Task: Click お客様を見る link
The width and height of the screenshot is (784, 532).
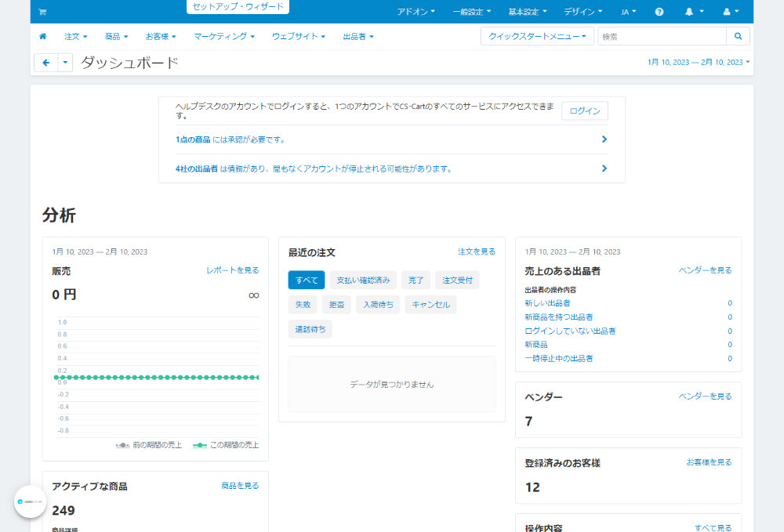Action: [x=709, y=462]
